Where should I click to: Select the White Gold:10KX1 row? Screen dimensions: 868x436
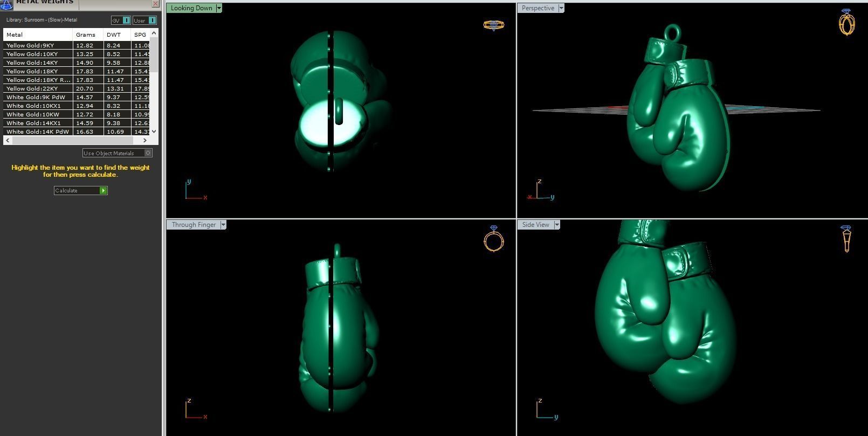[77, 106]
